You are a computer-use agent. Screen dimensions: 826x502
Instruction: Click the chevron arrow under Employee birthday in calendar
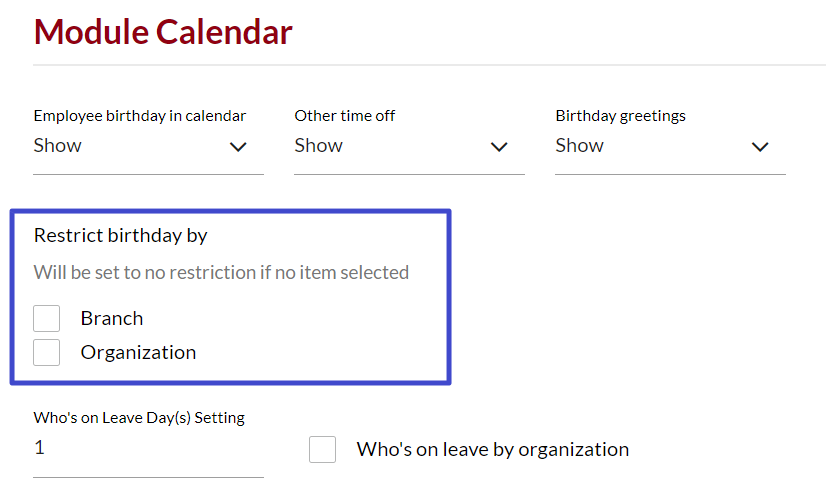238,147
